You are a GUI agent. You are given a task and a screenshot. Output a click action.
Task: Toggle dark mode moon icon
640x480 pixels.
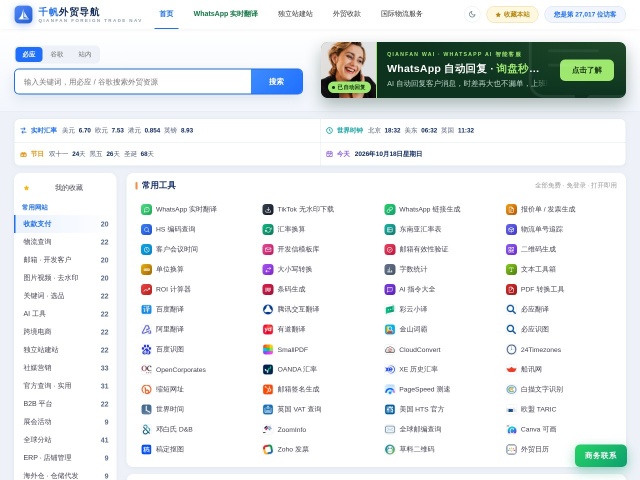point(472,14)
